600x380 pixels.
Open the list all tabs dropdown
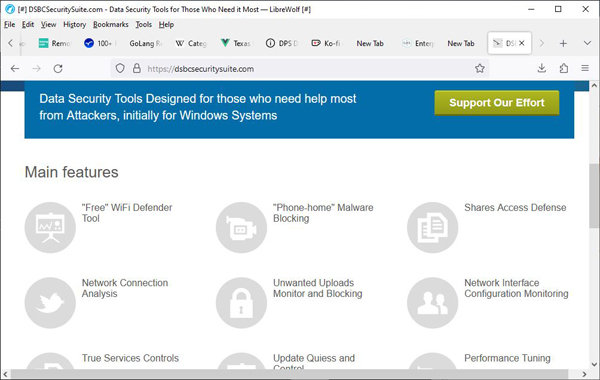point(587,43)
